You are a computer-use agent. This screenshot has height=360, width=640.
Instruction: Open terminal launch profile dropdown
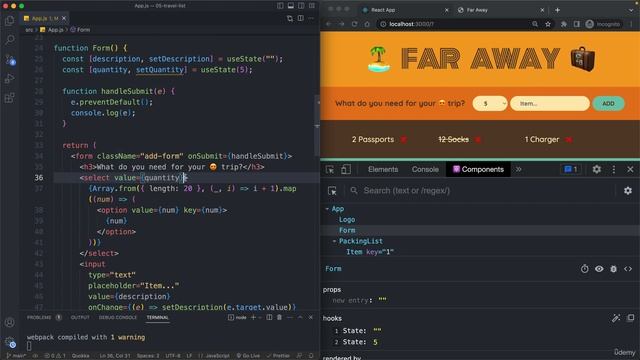point(260,317)
